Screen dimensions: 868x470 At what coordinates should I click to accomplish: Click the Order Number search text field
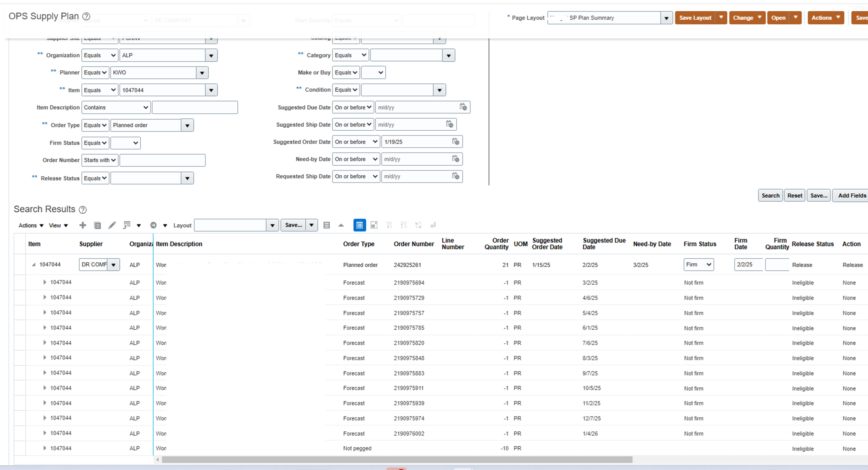tap(162, 160)
